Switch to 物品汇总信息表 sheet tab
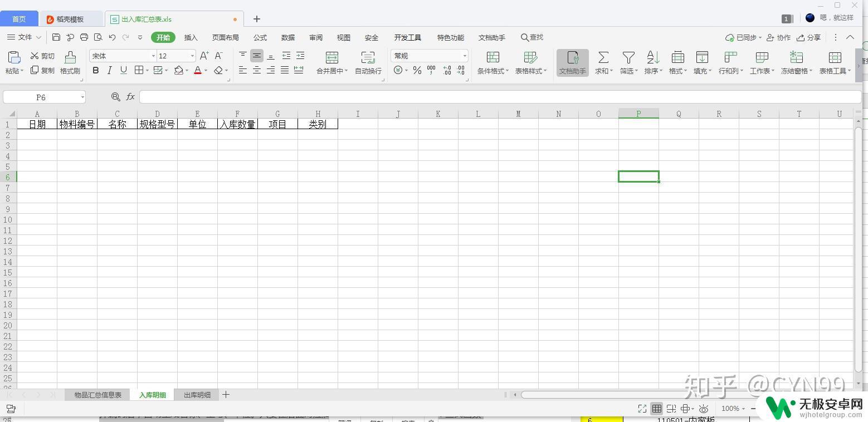The height and width of the screenshot is (422, 868). pyautogui.click(x=98, y=395)
